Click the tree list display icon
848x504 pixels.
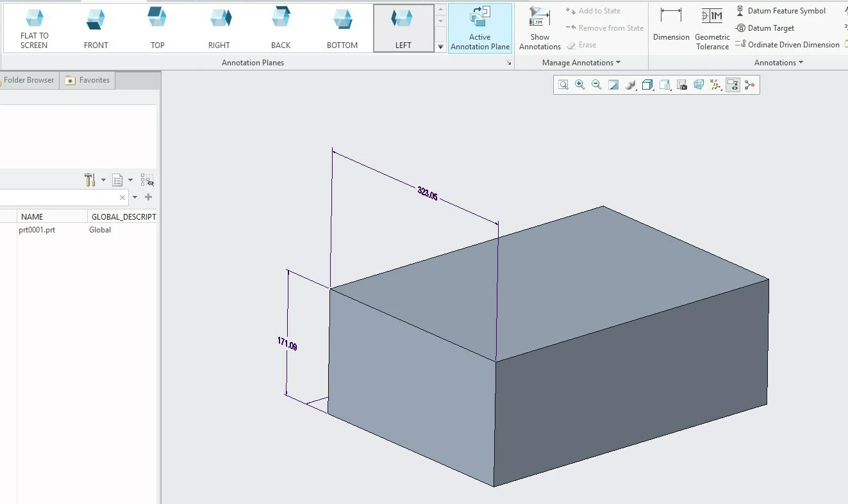click(x=117, y=180)
